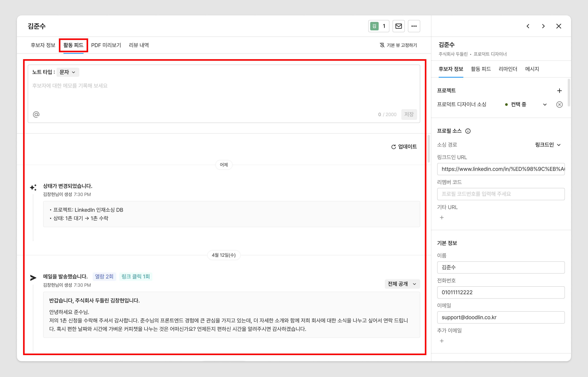
Task: Click the 열람 2회 badge
Action: 104,276
